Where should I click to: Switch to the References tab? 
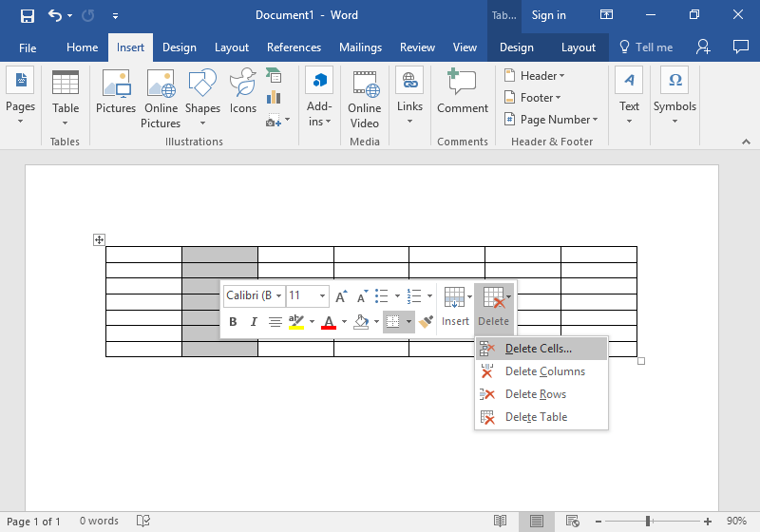click(294, 47)
